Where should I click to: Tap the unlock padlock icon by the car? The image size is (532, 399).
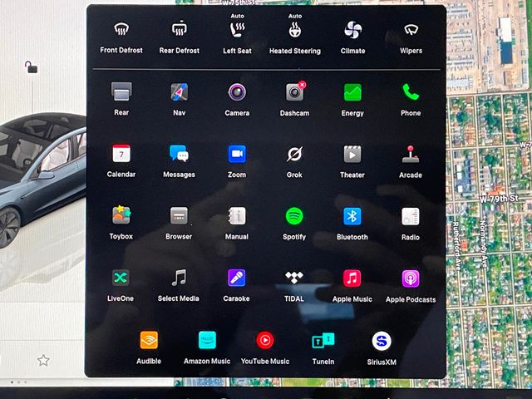coord(31,67)
